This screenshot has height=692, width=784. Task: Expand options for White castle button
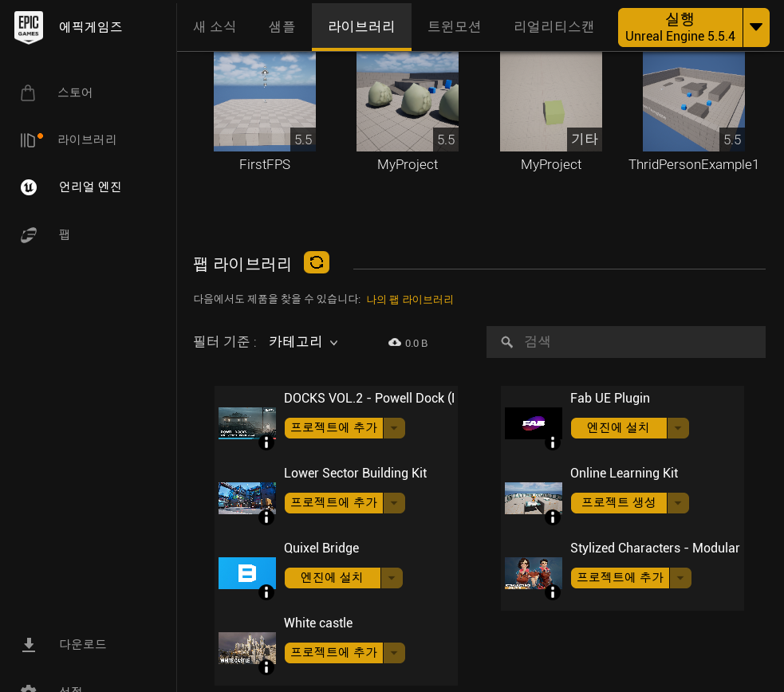tap(395, 653)
